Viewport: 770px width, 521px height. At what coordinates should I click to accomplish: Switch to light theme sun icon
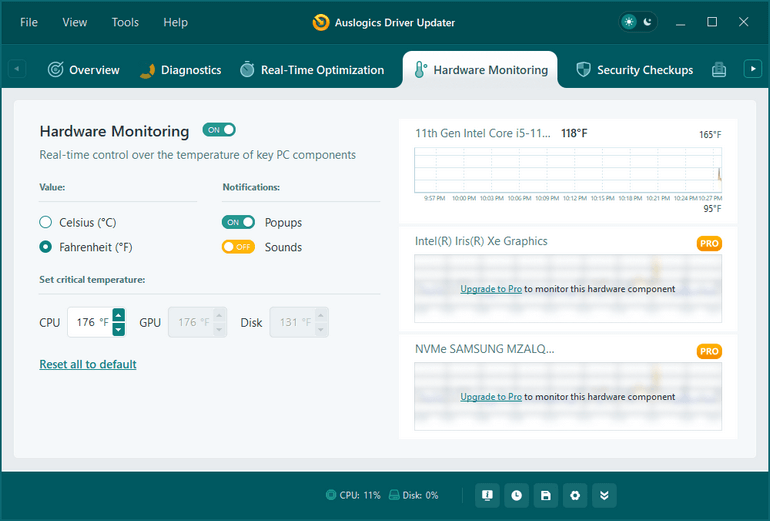629,22
